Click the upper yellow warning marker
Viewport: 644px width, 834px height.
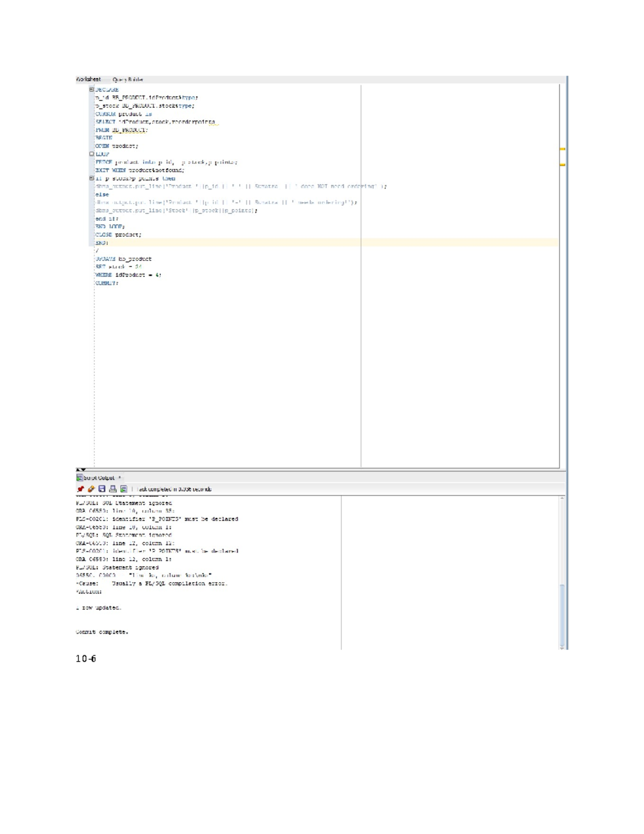[x=562, y=149]
